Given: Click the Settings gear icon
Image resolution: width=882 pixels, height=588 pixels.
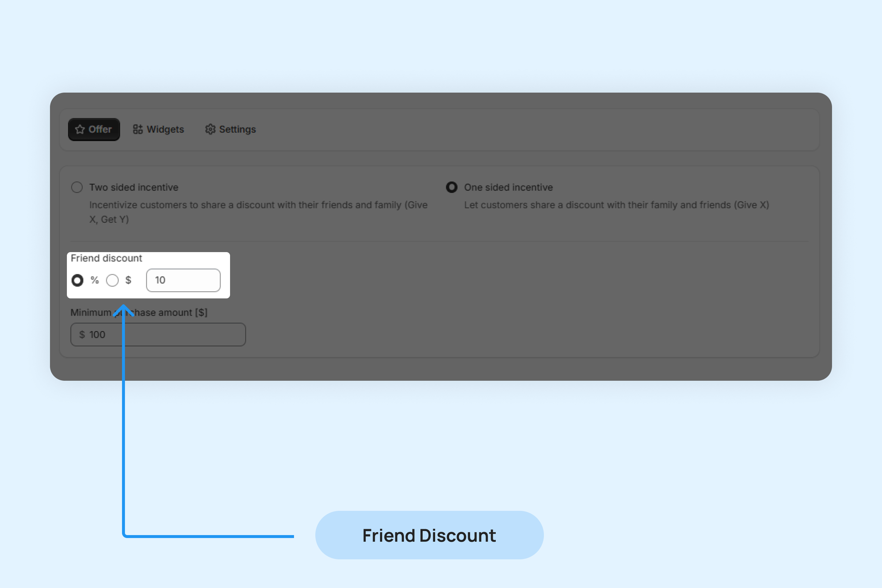Looking at the screenshot, I should click(210, 129).
